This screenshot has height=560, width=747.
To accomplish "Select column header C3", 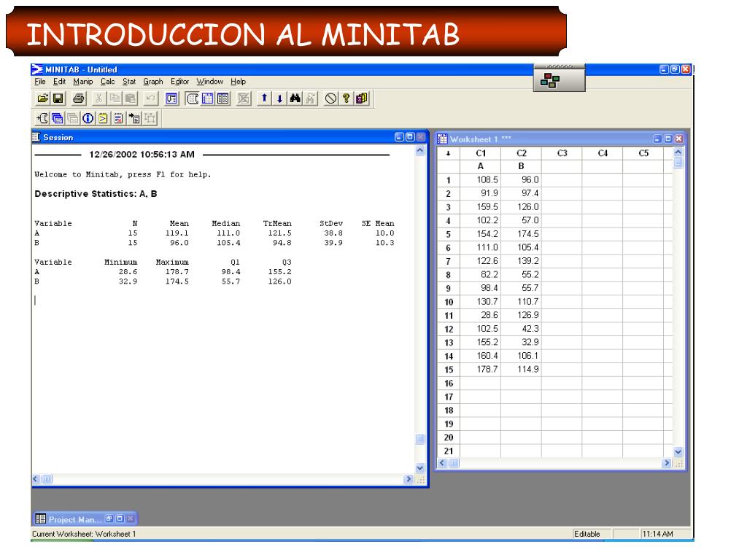I will point(562,153).
